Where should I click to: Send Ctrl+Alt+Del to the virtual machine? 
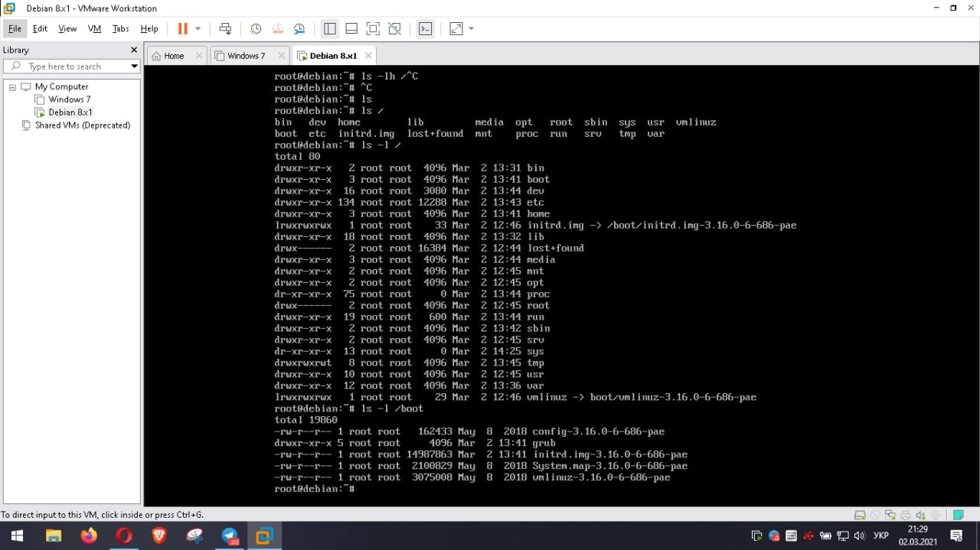pos(225,28)
